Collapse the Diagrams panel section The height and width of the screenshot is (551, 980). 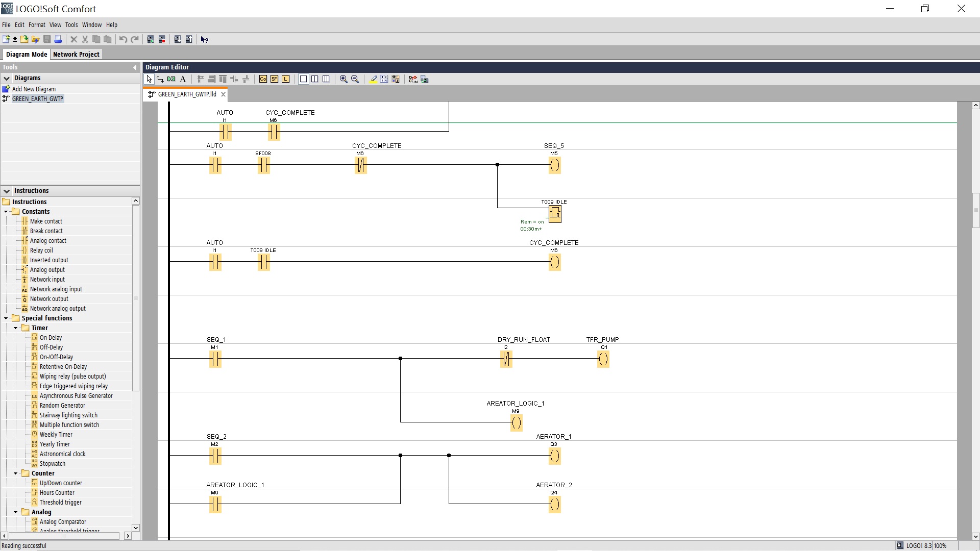coord(7,78)
